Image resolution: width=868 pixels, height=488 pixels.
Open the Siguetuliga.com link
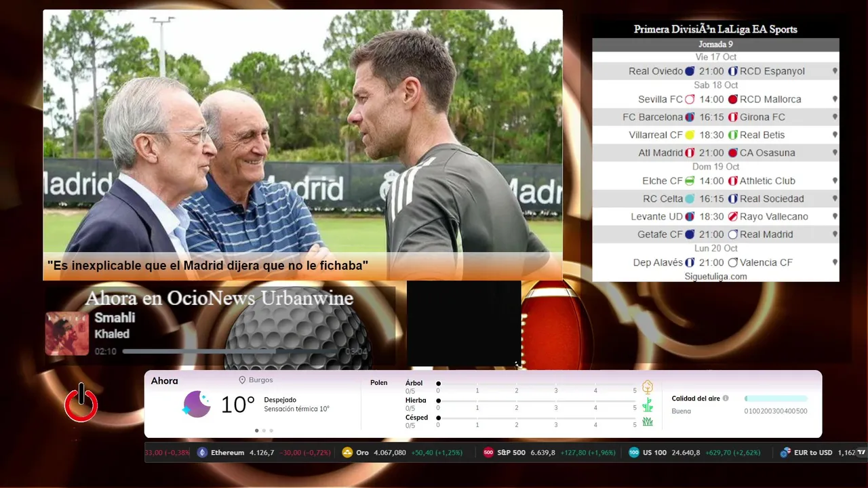(x=715, y=277)
